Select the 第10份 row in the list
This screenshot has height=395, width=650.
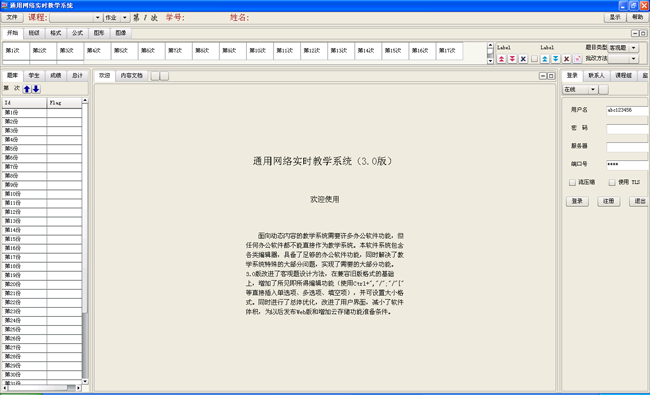coord(42,194)
